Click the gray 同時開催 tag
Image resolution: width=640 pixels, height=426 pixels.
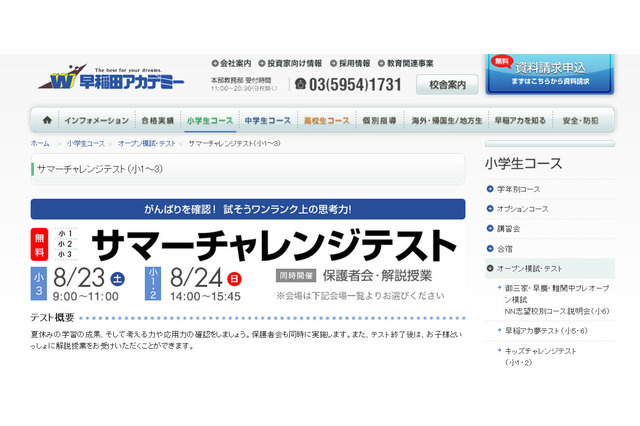coord(296,276)
